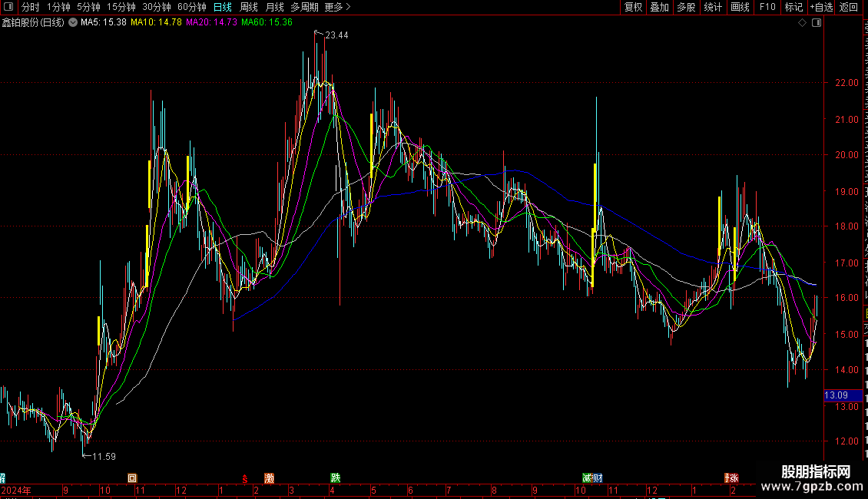Expand the indicator dropdown beside 鑫铂股份(日线)
Screen dimensions: 868x499
pyautogui.click(x=73, y=22)
